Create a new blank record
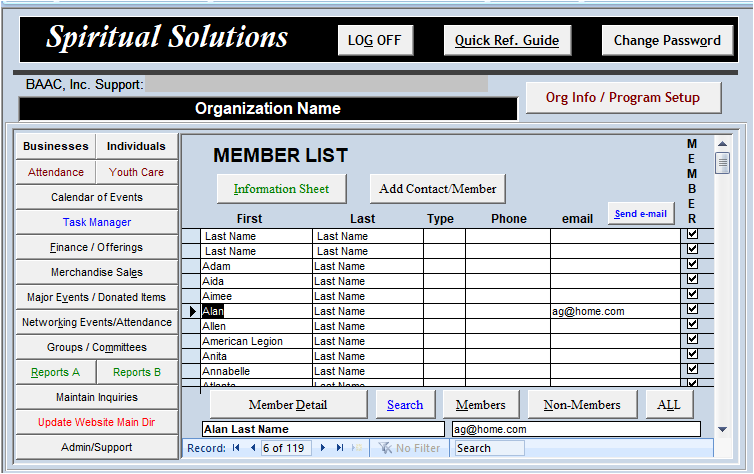The image size is (754, 474). pyautogui.click(x=357, y=448)
